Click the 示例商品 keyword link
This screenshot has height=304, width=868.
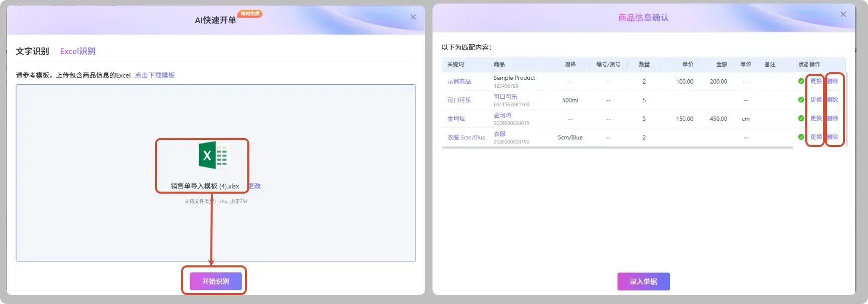pyautogui.click(x=459, y=82)
